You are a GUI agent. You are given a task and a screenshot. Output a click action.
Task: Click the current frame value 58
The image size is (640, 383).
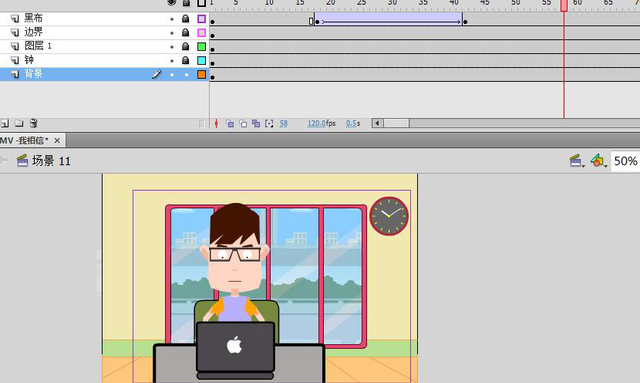point(284,123)
